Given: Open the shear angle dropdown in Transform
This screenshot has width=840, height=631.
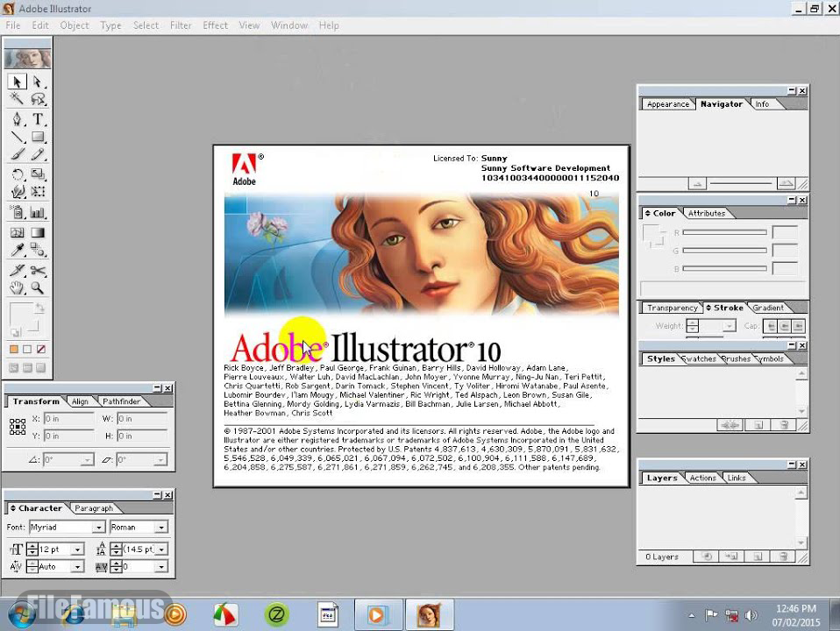Looking at the screenshot, I should pyautogui.click(x=160, y=459).
